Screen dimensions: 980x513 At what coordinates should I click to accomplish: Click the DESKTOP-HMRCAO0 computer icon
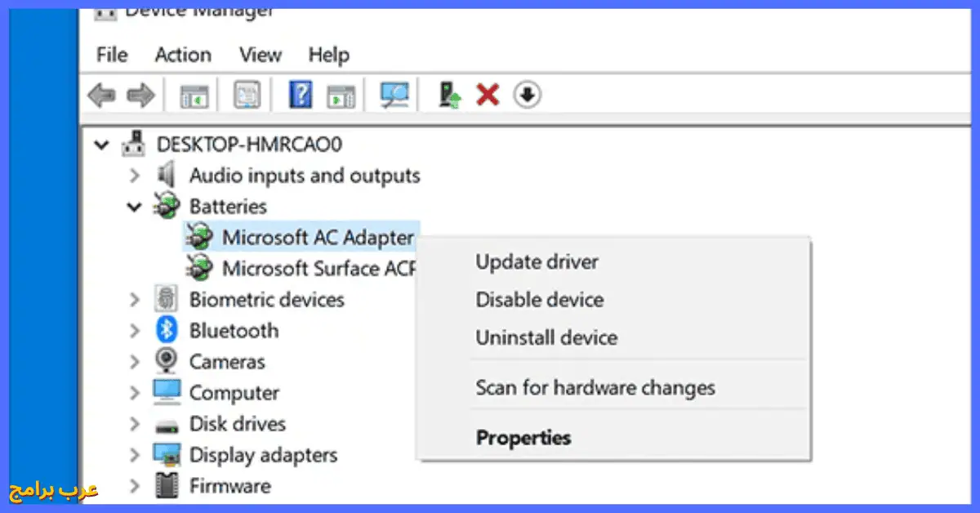tap(134, 145)
